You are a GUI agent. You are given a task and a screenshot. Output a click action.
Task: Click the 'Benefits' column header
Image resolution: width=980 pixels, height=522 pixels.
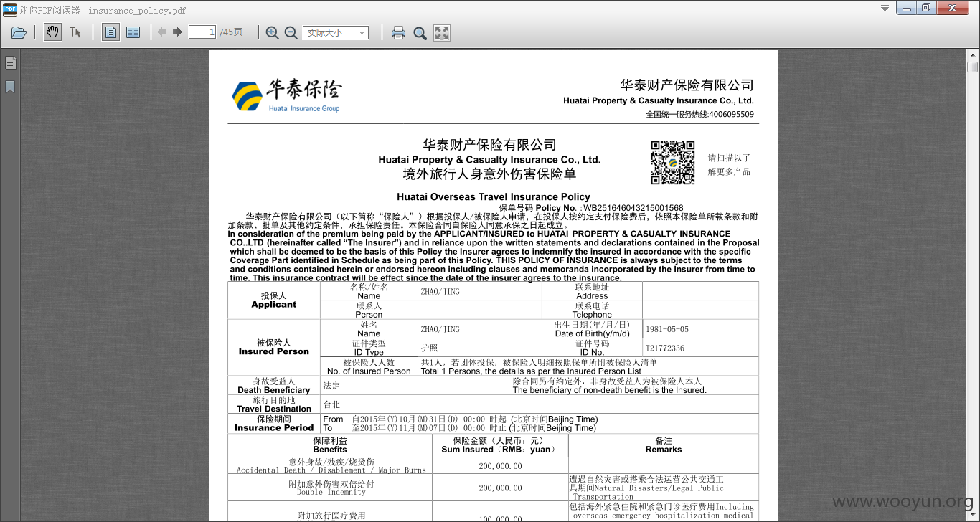330,449
